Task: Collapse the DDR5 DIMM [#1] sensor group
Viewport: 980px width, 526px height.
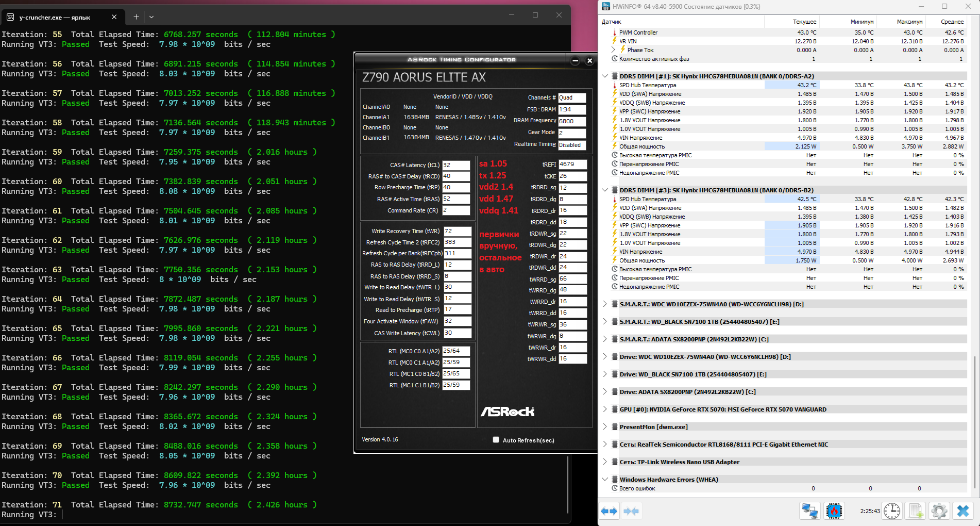Action: point(605,76)
